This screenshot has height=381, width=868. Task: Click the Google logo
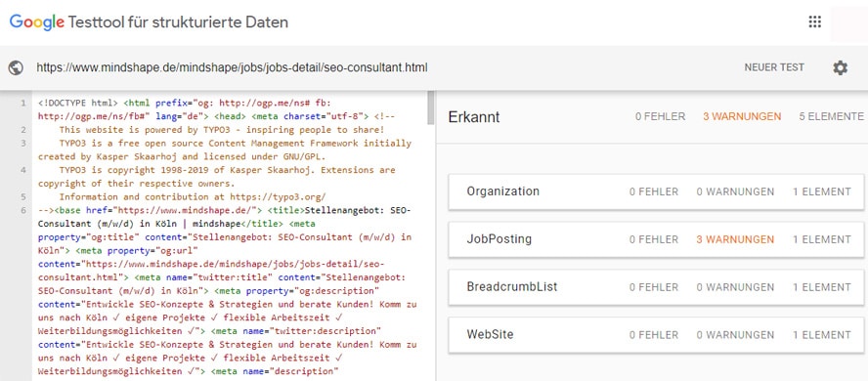[x=36, y=22]
